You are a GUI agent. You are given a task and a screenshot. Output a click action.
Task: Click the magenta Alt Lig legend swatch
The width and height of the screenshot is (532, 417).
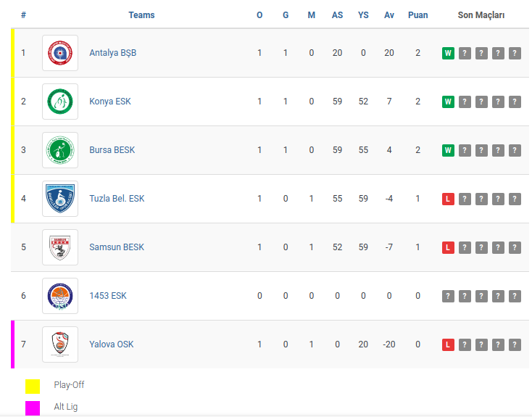pos(33,408)
